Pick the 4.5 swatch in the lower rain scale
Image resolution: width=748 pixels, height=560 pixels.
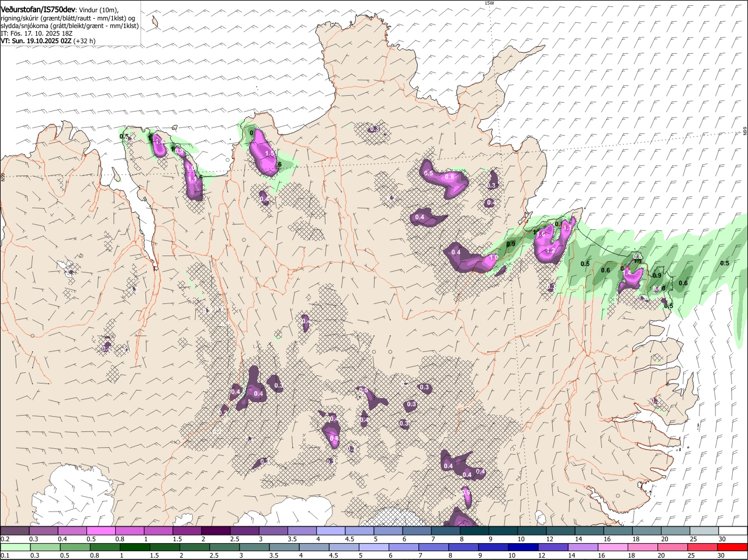click(343, 547)
